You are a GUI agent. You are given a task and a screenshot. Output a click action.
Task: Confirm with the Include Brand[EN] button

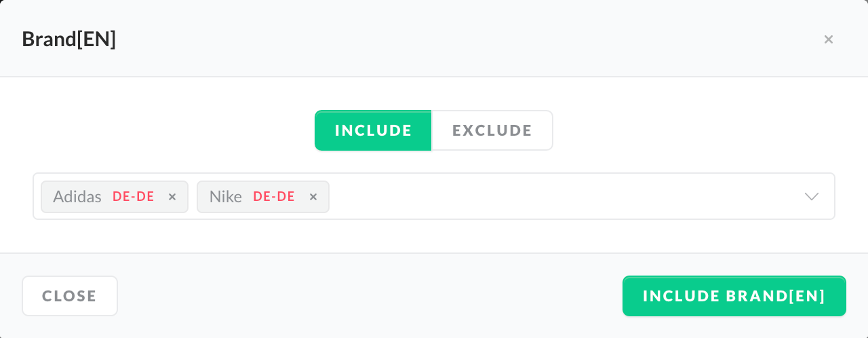click(x=734, y=296)
